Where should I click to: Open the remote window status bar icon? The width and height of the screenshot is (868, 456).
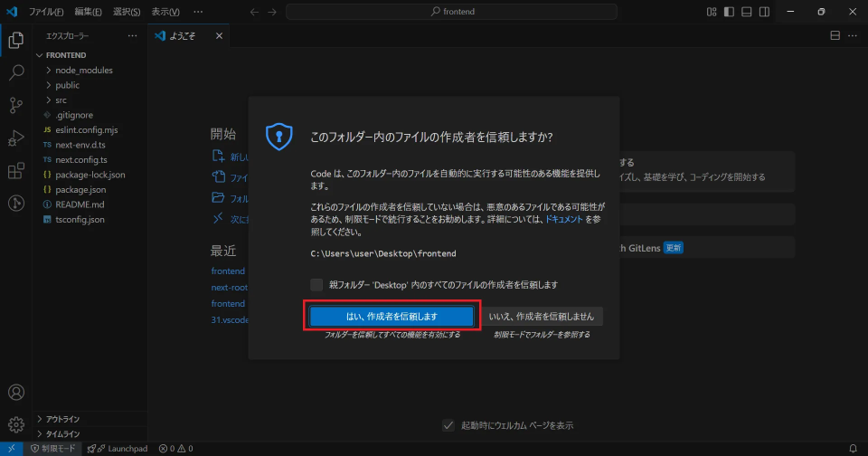12,448
